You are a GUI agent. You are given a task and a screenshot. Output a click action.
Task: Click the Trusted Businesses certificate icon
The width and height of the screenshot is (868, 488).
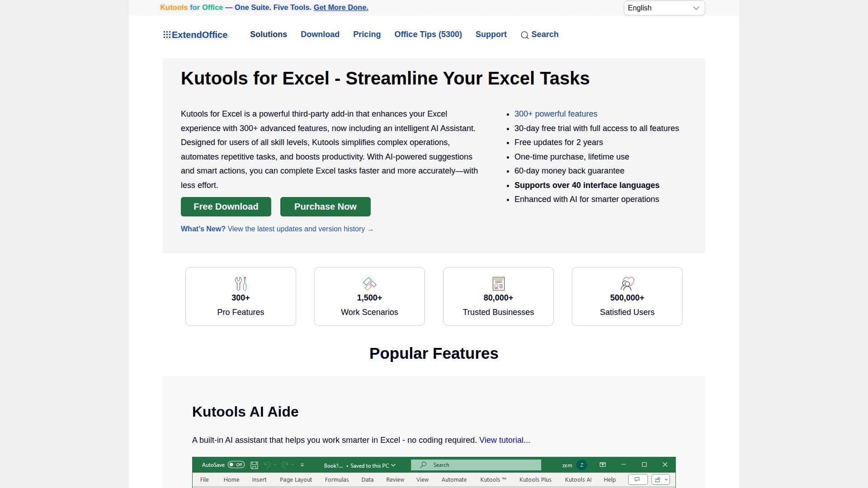498,283
